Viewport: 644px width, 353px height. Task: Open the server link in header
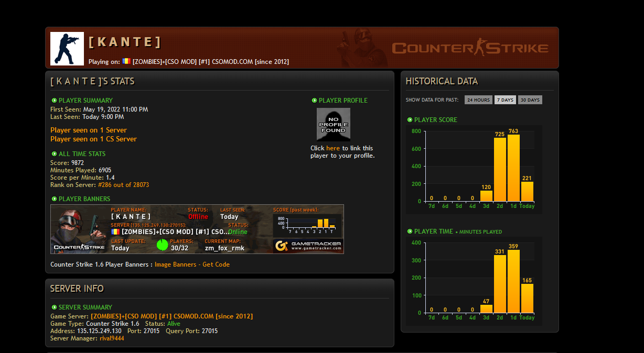tap(210, 62)
